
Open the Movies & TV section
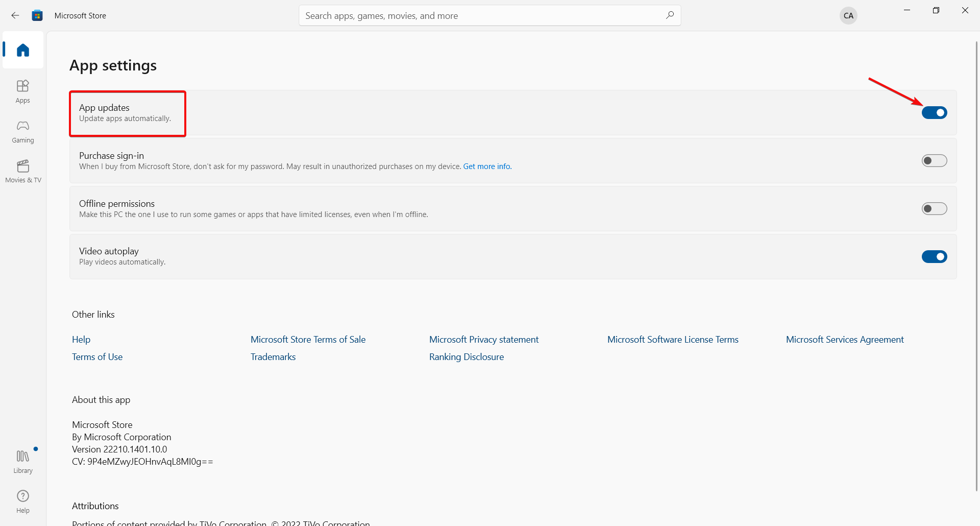click(x=23, y=171)
